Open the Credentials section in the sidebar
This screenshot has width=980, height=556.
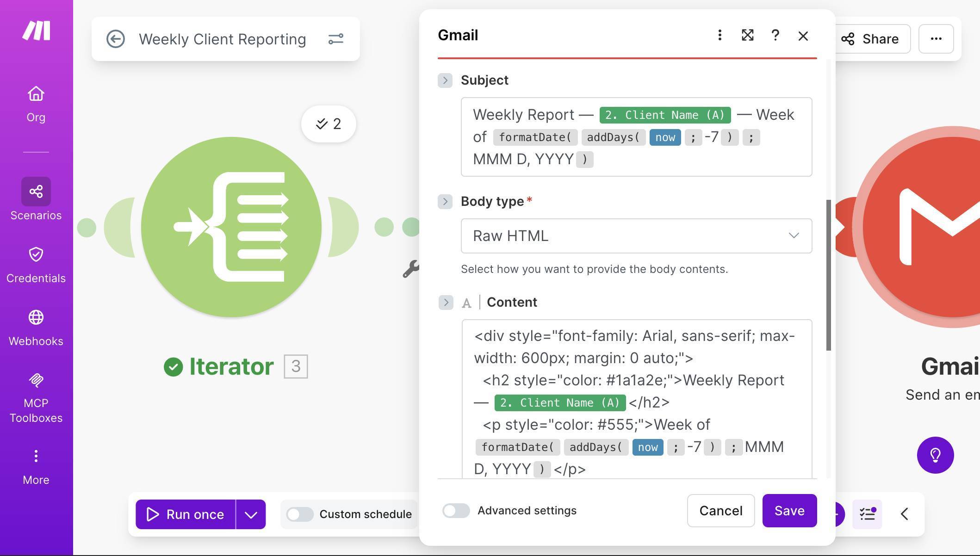coord(36,255)
